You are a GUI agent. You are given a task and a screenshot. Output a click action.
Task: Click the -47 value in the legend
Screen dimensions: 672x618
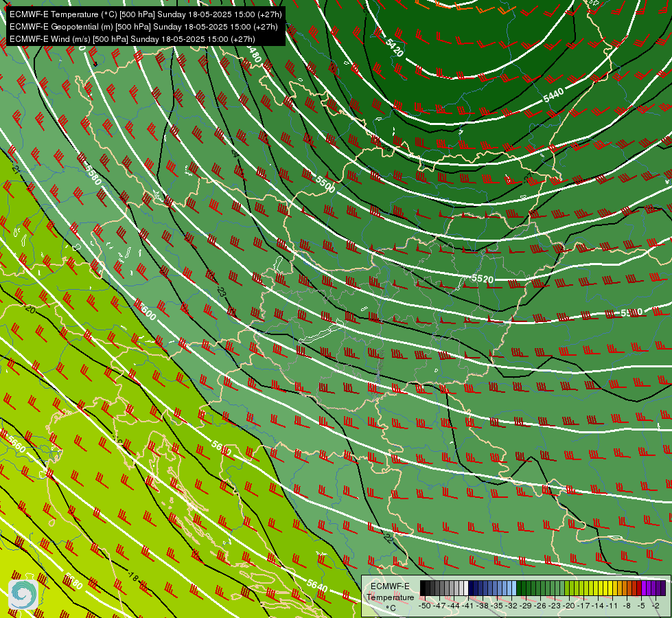pyautogui.click(x=439, y=606)
